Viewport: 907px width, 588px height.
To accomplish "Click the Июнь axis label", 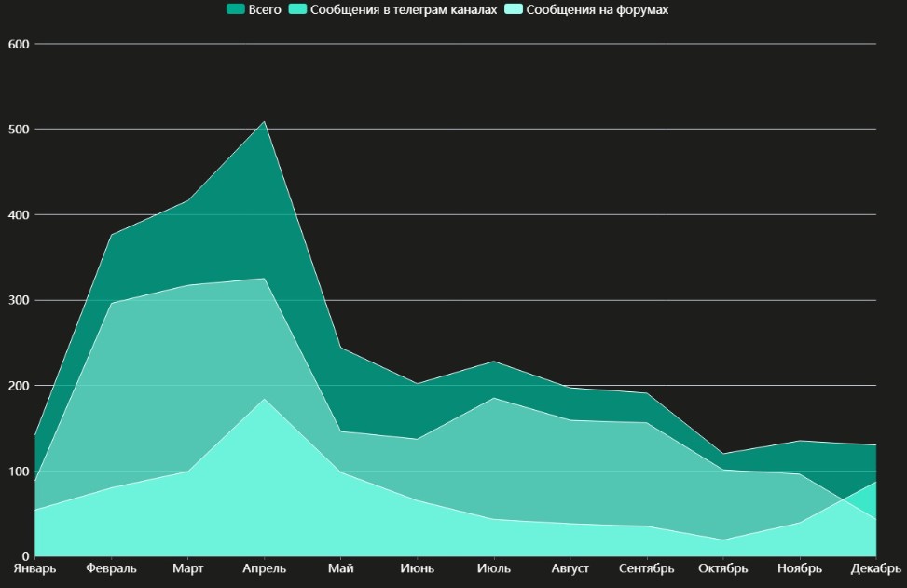I will click(x=417, y=568).
